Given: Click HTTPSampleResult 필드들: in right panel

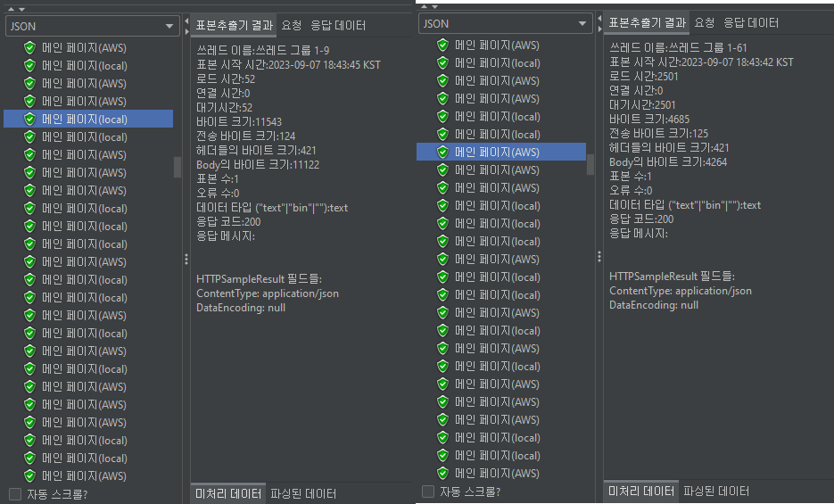Looking at the screenshot, I should pos(672,277).
